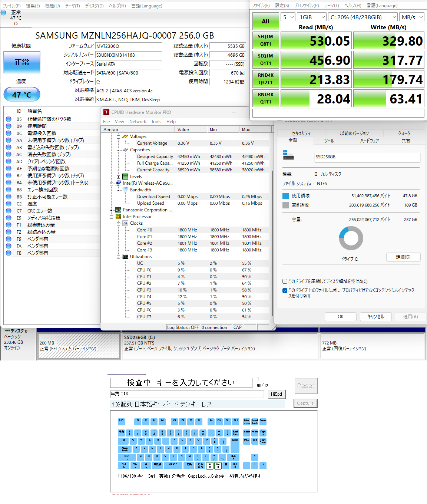Open the 機能(U) menu in CrystalDiskInfo
The image size is (427, 504).
(x=52, y=6)
